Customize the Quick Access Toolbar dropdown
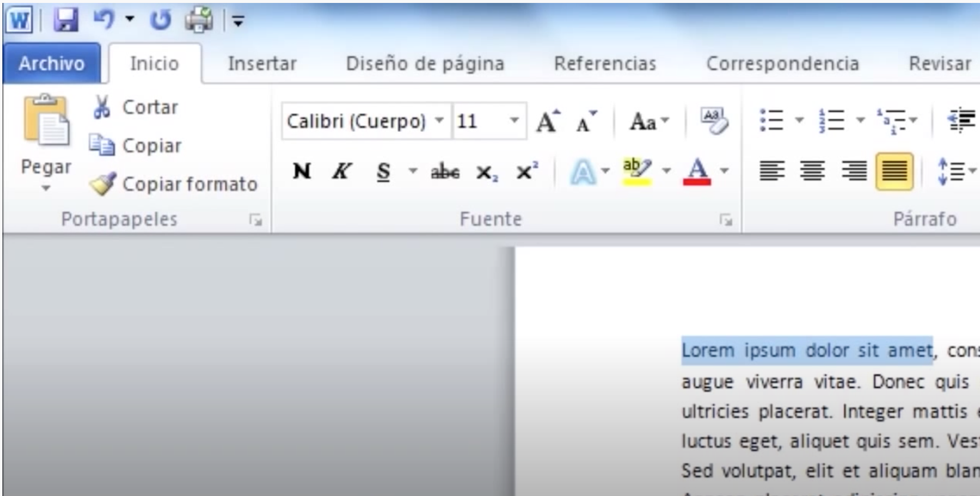This screenshot has width=980, height=496. click(x=238, y=22)
